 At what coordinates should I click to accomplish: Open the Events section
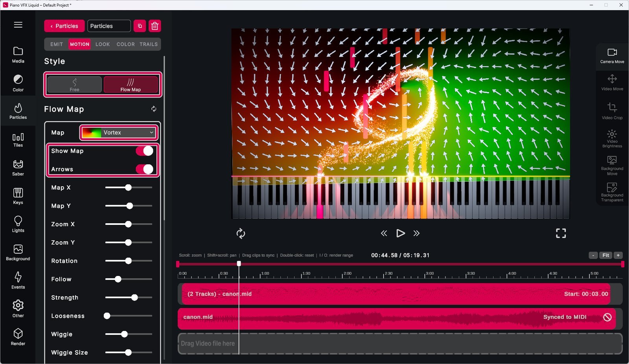pyautogui.click(x=18, y=281)
